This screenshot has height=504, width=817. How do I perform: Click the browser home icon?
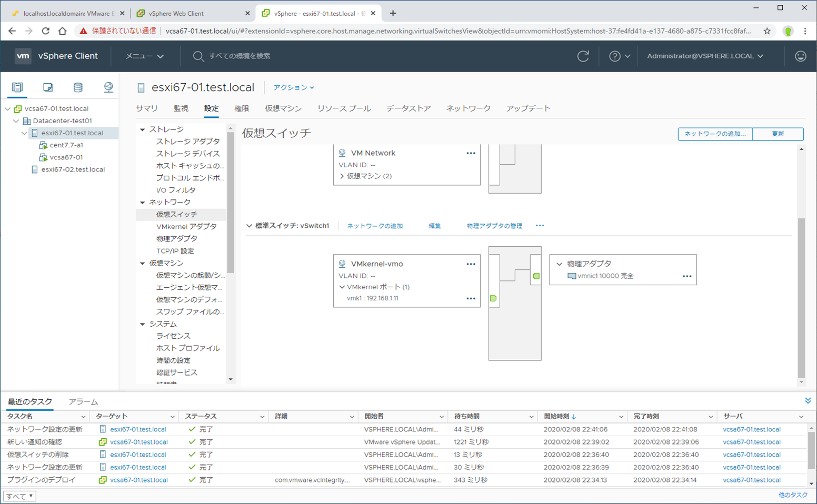coord(63,31)
